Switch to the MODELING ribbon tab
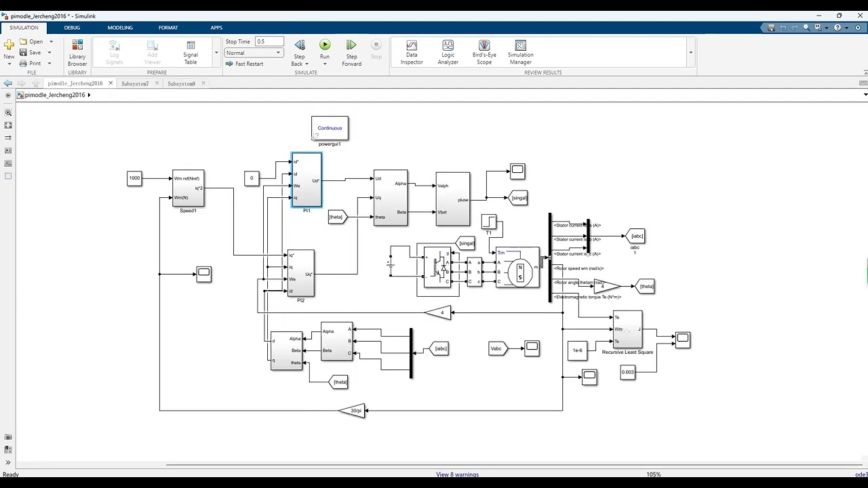 [x=120, y=28]
